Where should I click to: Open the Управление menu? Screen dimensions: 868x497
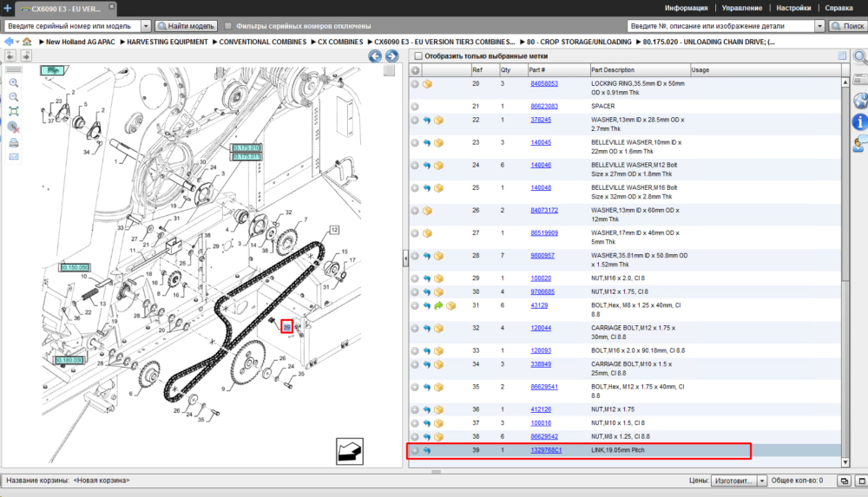742,8
